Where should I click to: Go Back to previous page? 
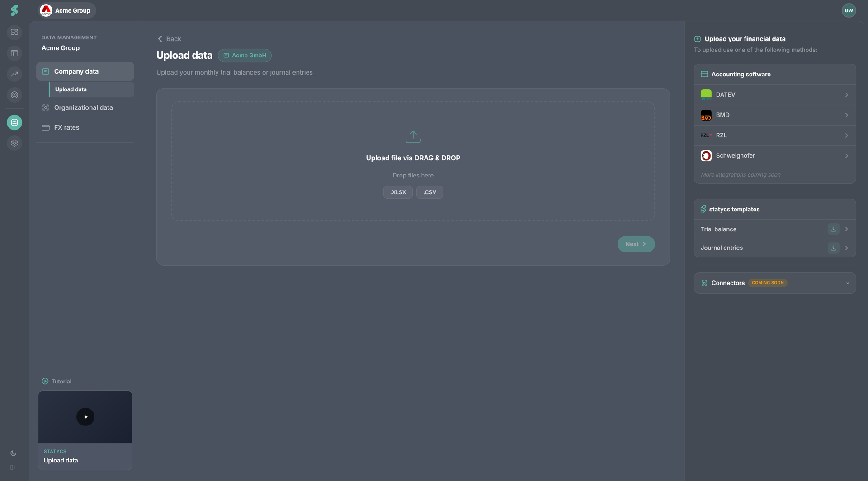169,39
